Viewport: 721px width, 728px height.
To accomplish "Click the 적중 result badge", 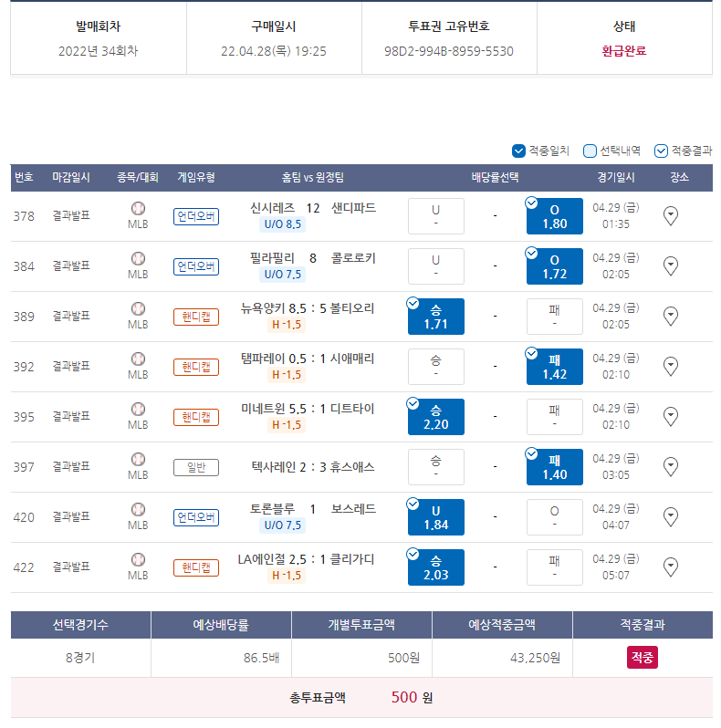I will coord(642,658).
